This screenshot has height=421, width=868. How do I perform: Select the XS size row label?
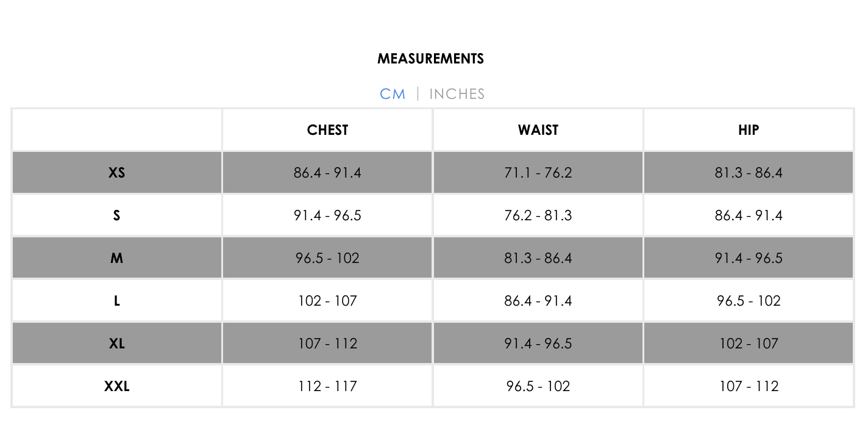click(116, 173)
